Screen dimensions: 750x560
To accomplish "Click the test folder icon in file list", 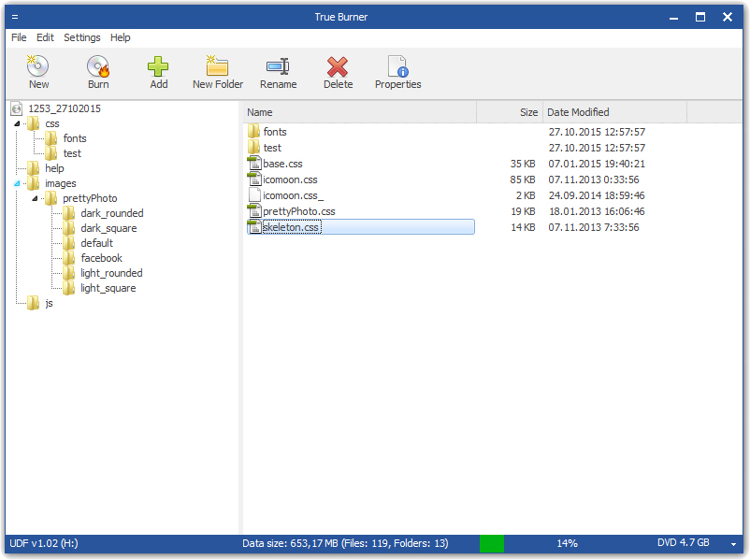I will point(254,148).
